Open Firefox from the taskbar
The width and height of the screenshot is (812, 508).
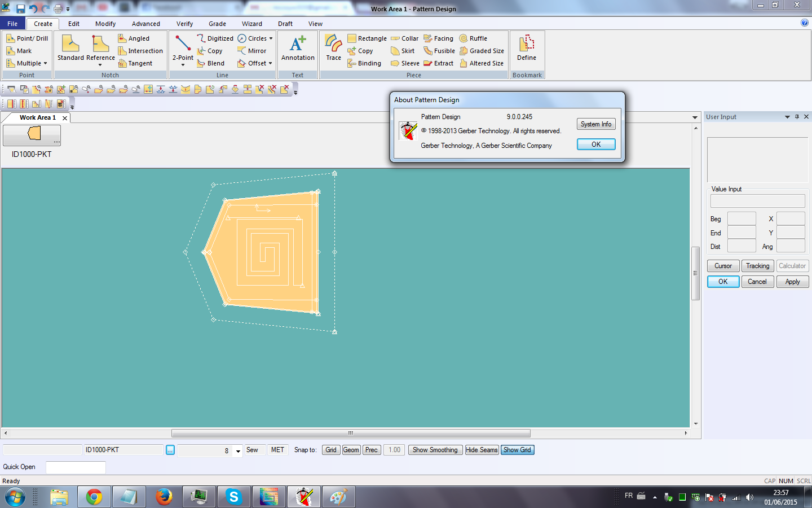(164, 497)
